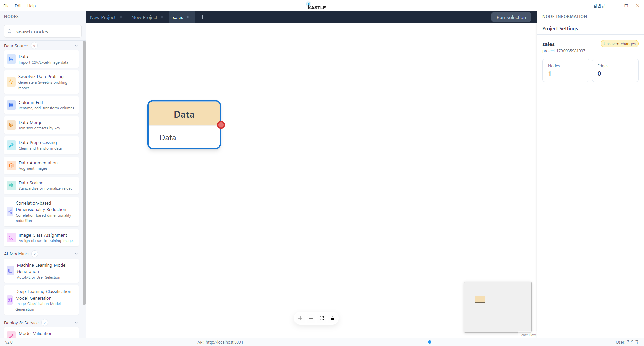Click the Unsaved changes badge
This screenshot has height=346, width=644.
point(620,44)
